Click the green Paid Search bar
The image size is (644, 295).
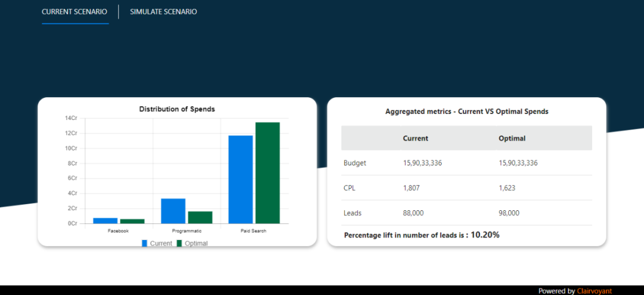tap(267, 173)
